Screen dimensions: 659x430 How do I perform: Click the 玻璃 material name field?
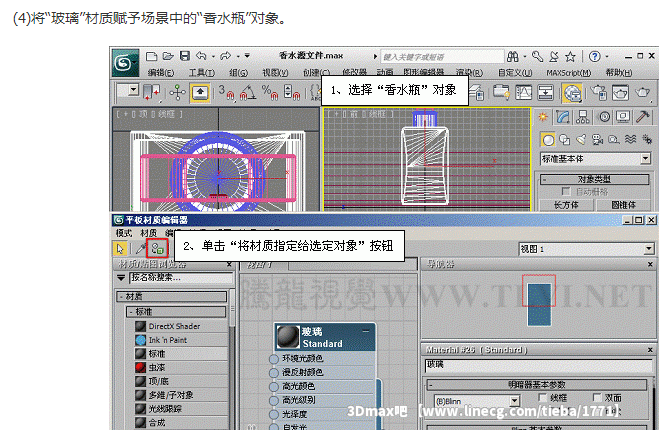(538, 365)
